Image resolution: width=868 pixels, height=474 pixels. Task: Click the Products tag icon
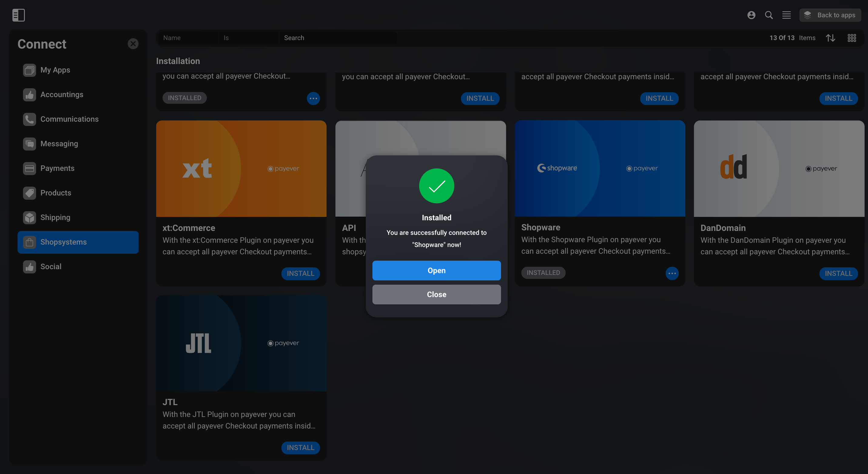click(x=30, y=193)
